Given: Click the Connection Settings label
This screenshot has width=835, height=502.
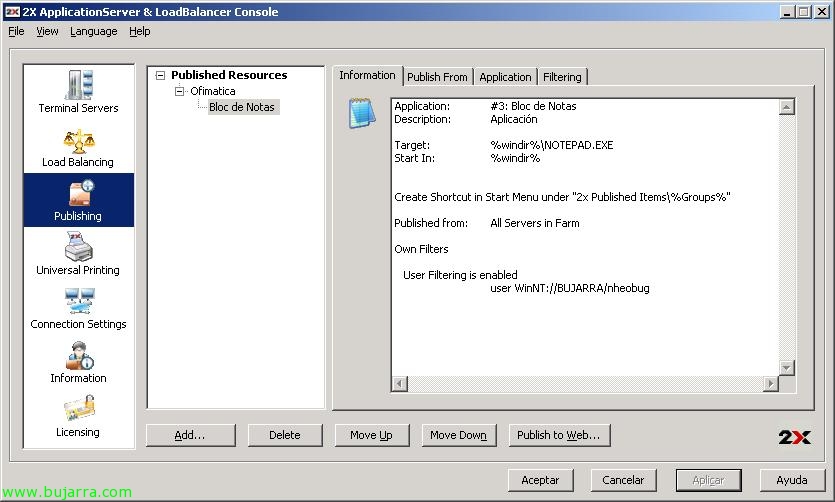Looking at the screenshot, I should pos(78,324).
